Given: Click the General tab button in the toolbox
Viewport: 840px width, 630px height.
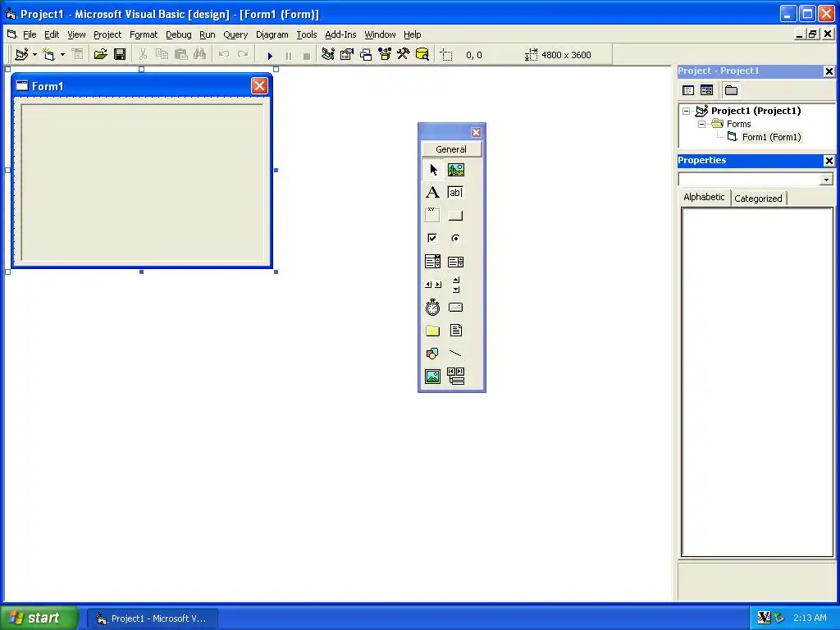Looking at the screenshot, I should click(452, 149).
